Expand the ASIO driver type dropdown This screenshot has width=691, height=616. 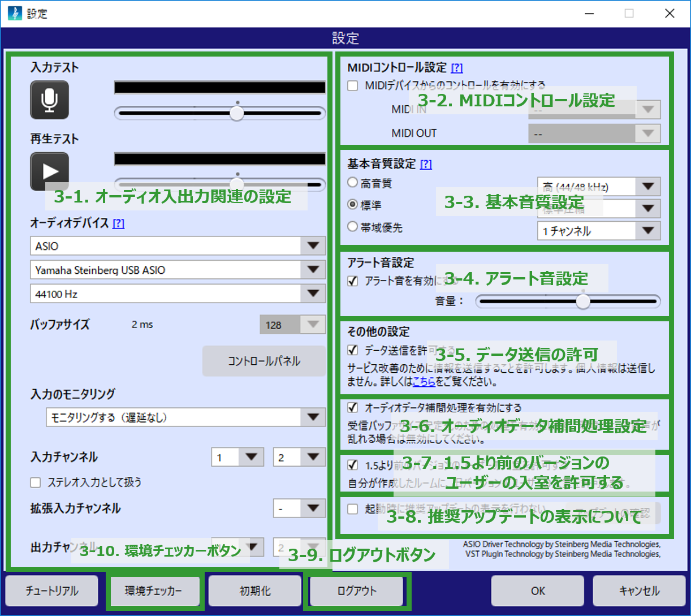[x=178, y=246]
